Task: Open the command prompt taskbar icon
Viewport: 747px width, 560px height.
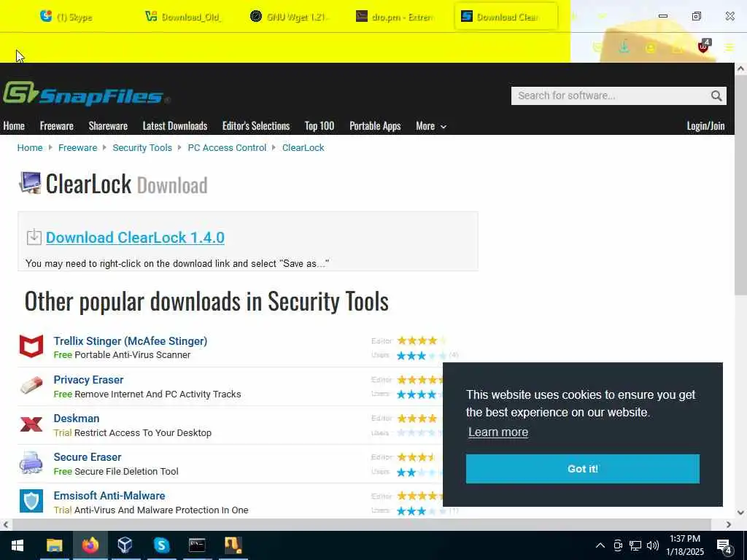Action: (197, 545)
